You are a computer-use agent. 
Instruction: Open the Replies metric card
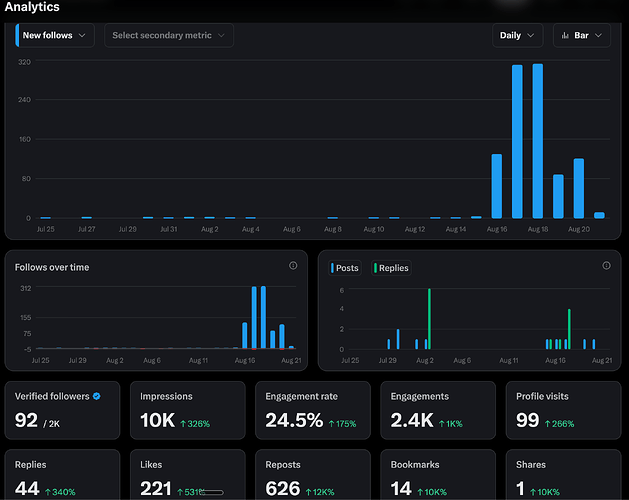tap(62, 475)
